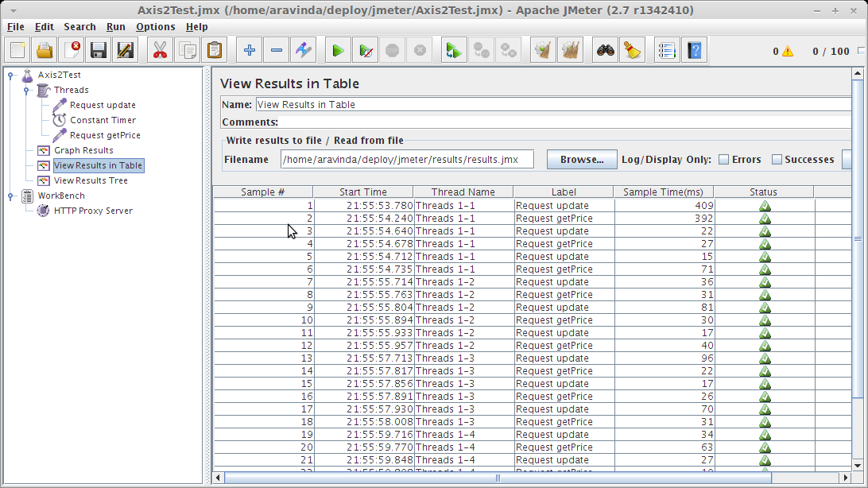Open the Options menu
This screenshot has height=488, width=868.
tap(156, 26)
